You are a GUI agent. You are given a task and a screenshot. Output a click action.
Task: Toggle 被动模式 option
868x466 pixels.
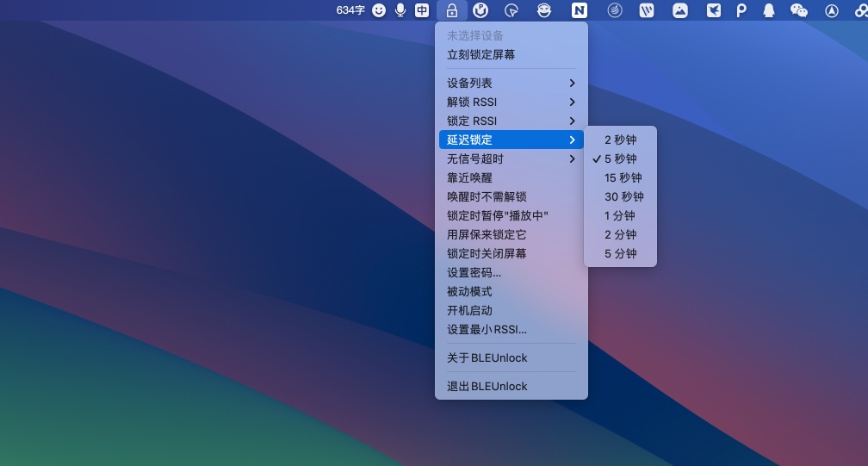click(x=511, y=292)
